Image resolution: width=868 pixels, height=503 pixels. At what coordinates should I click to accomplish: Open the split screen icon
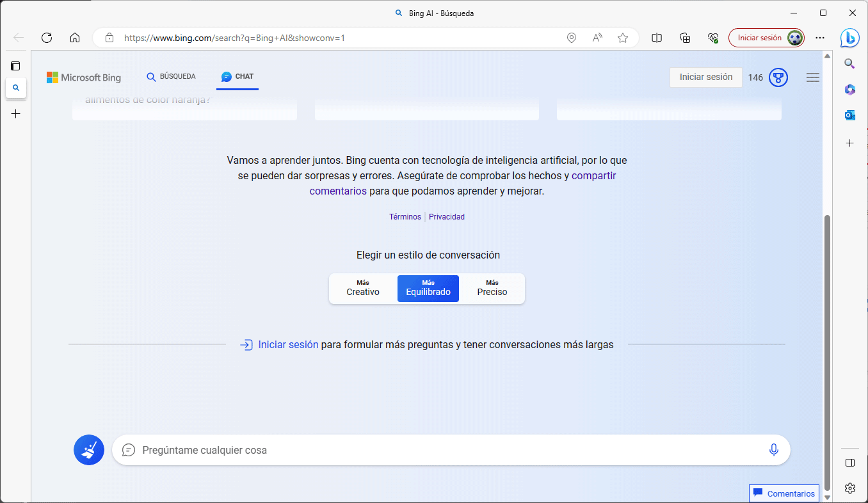point(657,38)
